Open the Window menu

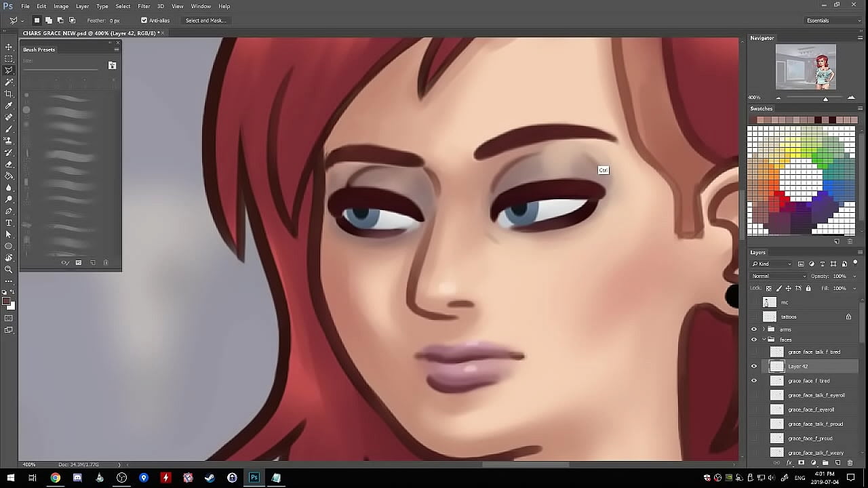(x=201, y=6)
